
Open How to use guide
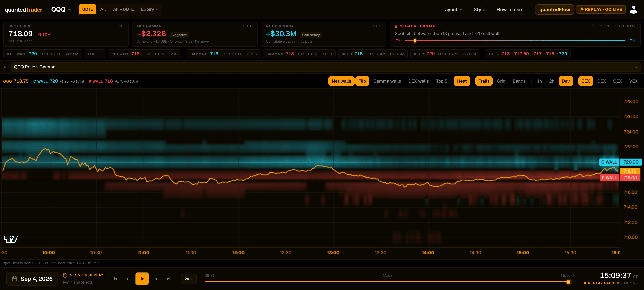[x=509, y=10]
